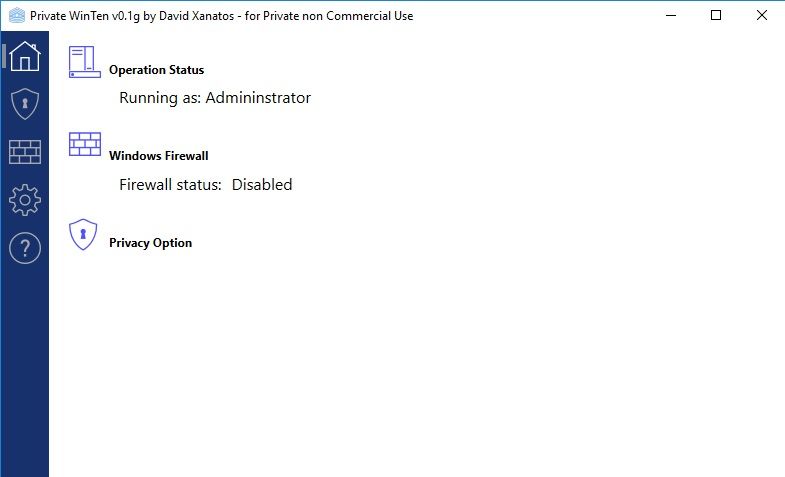Click the window title text in title bar
Viewport: 785px width, 477px height.
tap(221, 16)
